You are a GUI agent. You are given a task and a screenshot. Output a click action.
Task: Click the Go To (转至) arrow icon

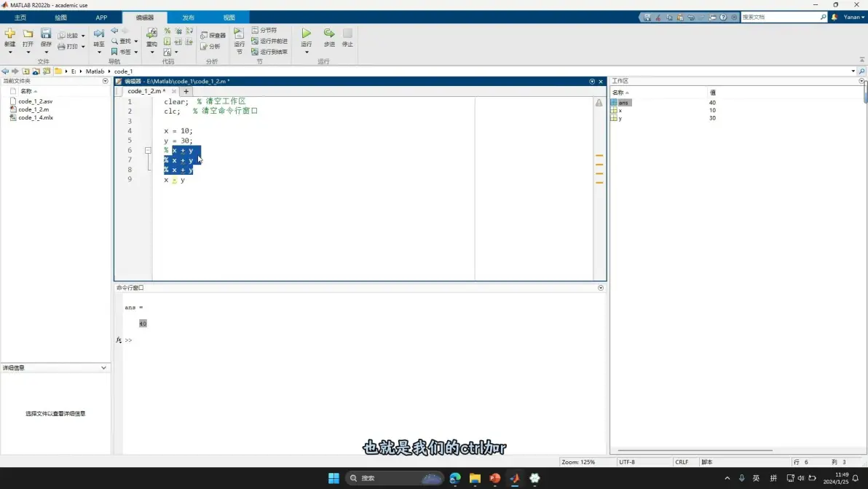click(99, 34)
